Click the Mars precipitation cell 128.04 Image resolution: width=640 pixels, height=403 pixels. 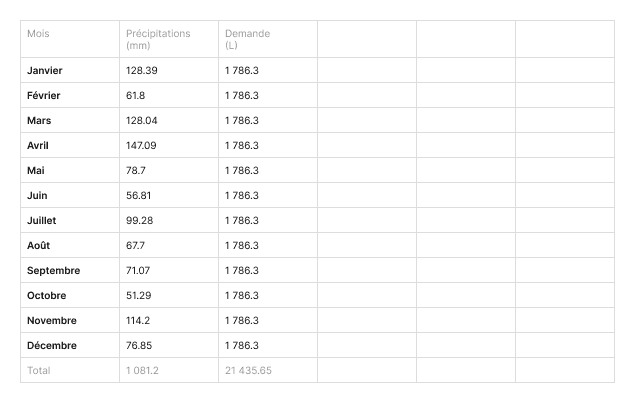tap(142, 121)
